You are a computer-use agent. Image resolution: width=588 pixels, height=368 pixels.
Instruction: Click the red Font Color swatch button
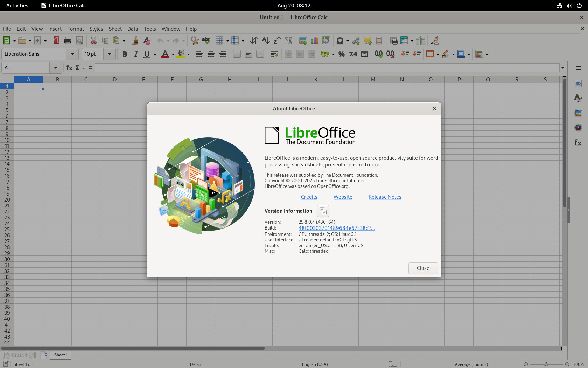[165, 54]
